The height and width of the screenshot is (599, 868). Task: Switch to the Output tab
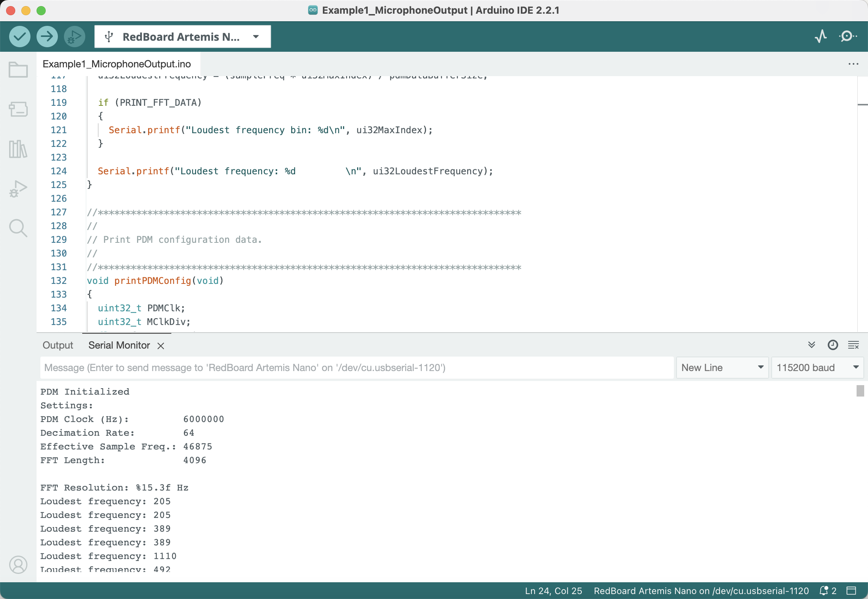click(x=58, y=345)
